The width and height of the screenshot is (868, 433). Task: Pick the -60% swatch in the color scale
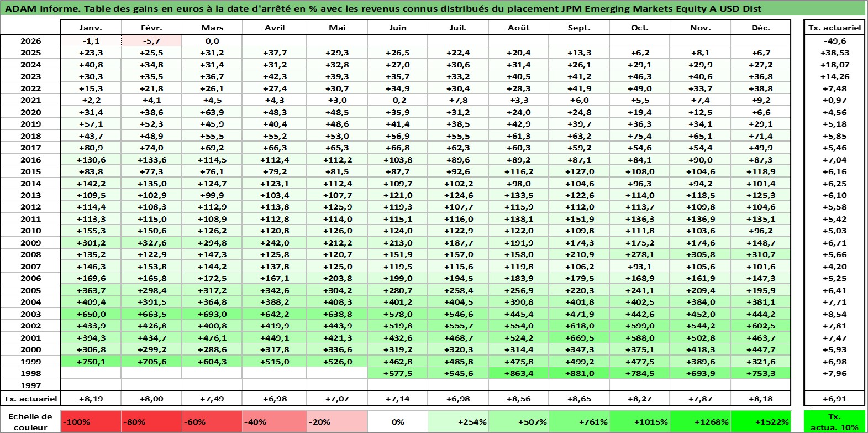212,421
